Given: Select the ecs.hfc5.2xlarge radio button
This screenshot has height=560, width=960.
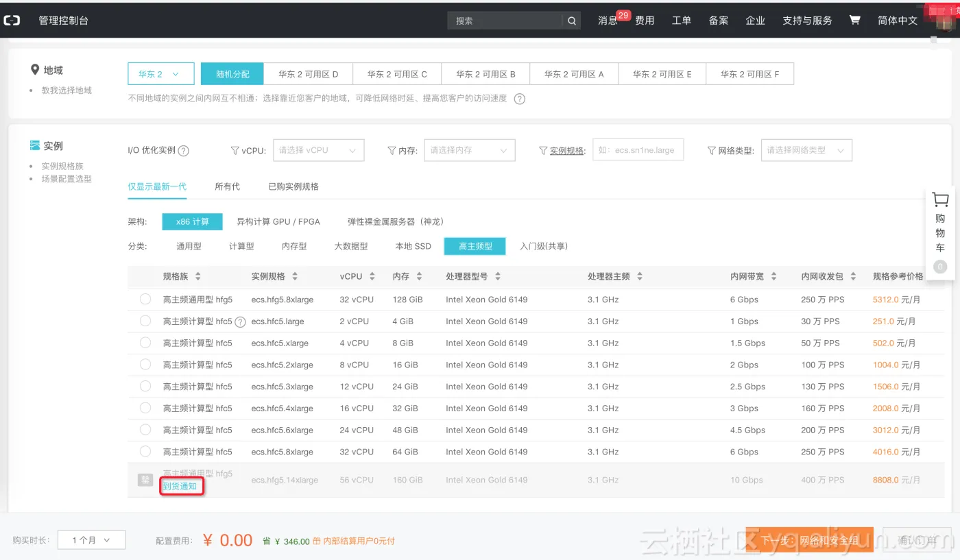Looking at the screenshot, I should tap(145, 364).
